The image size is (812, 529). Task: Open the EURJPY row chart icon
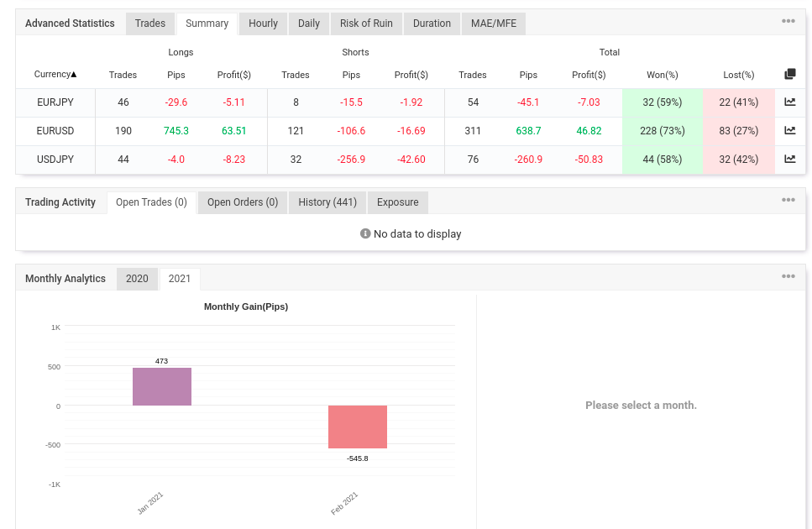pos(789,102)
